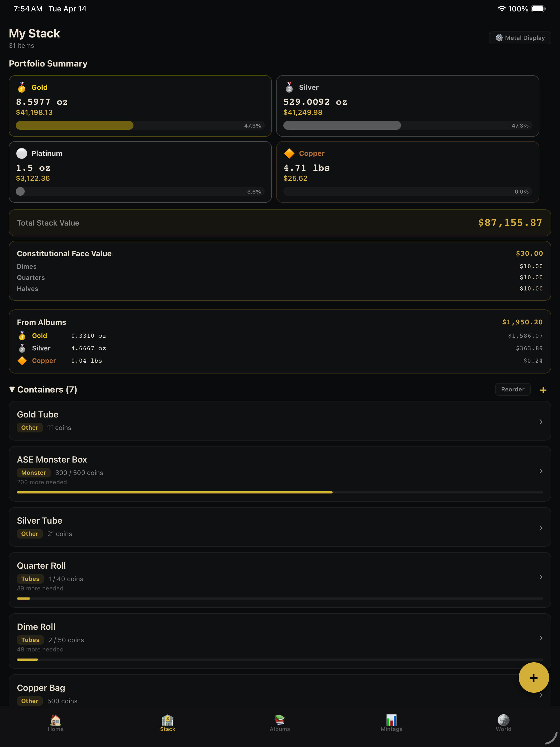The width and height of the screenshot is (560, 747).
Task: Tap the 31 items count
Action: 21,46
